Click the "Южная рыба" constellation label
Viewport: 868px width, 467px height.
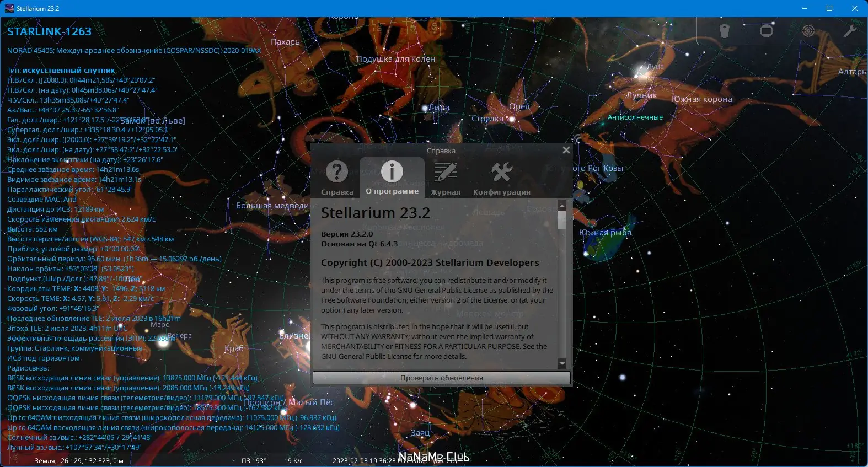coord(605,233)
